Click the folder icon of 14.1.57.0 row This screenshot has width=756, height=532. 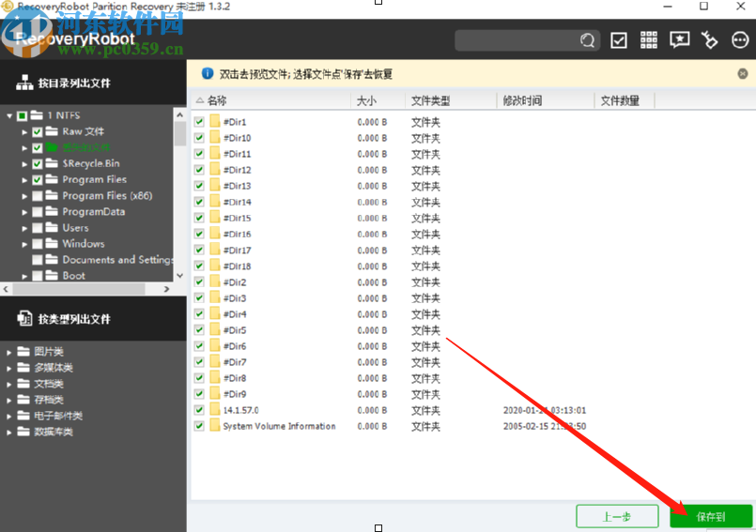point(215,410)
